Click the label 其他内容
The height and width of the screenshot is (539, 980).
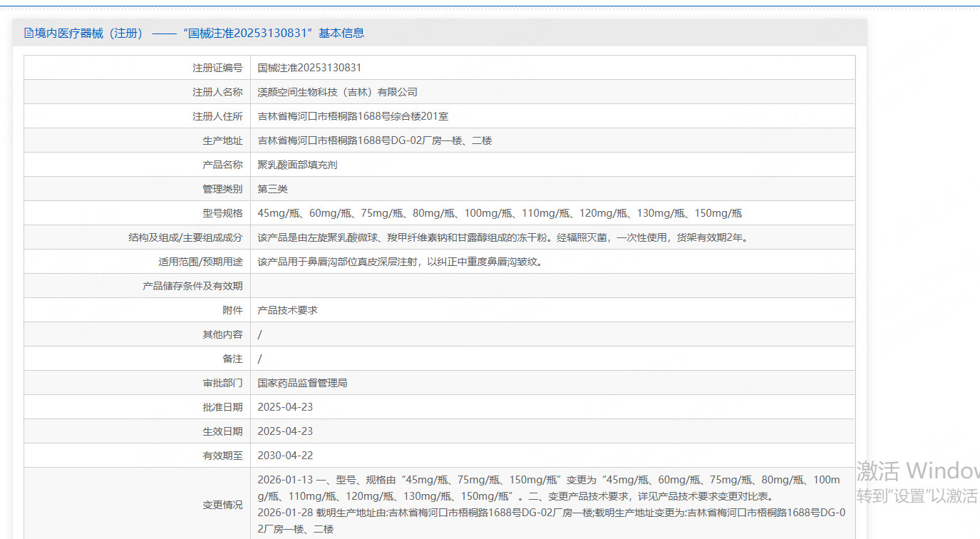(x=222, y=334)
